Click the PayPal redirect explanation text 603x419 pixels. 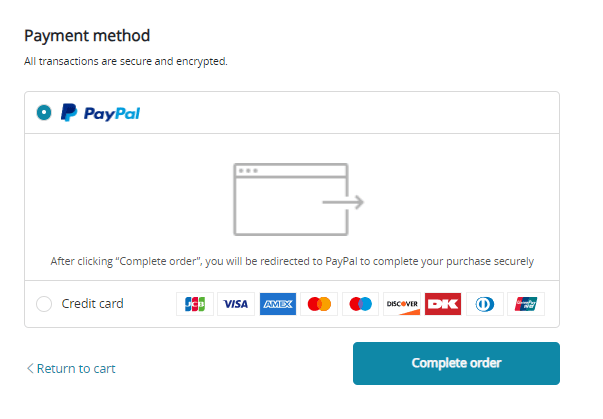pos(292,261)
